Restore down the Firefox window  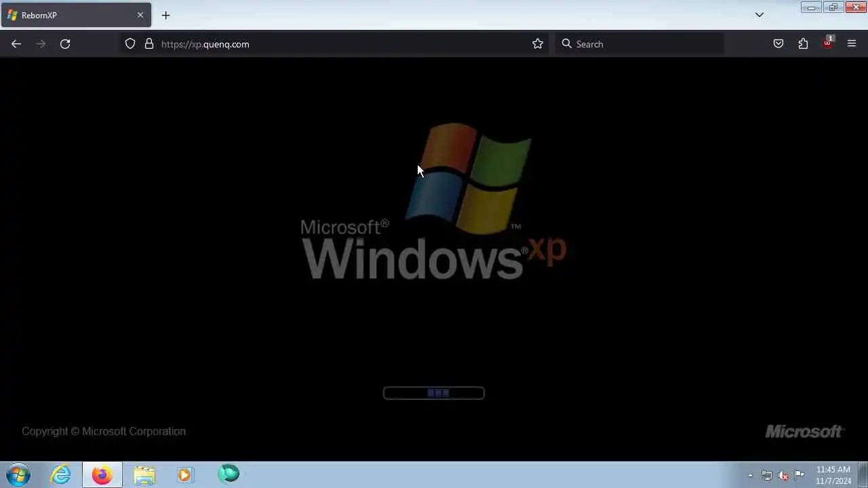pos(833,7)
